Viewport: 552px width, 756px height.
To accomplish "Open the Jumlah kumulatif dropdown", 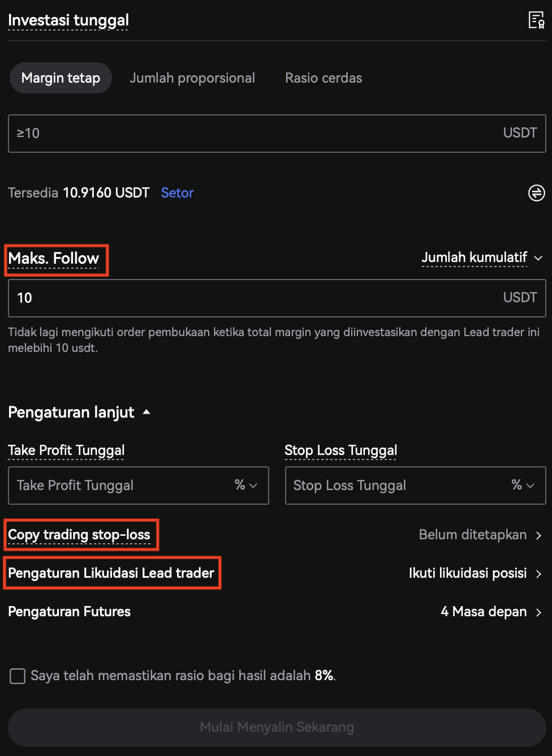I will coord(482,258).
